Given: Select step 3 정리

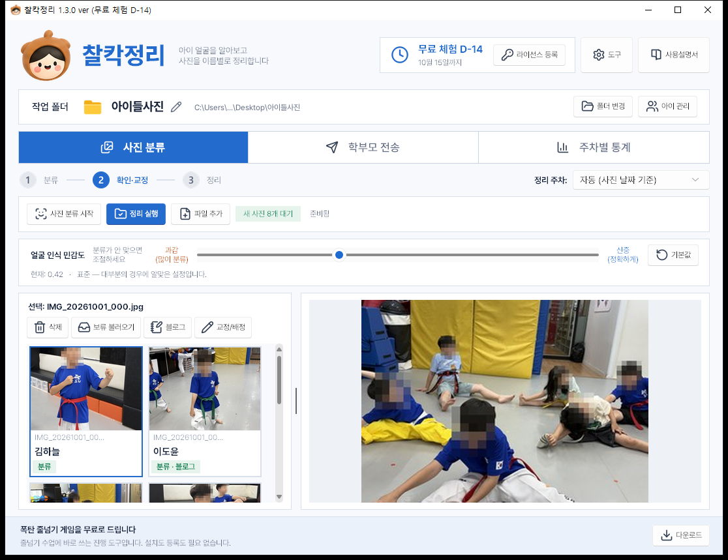Looking at the screenshot, I should [202, 180].
